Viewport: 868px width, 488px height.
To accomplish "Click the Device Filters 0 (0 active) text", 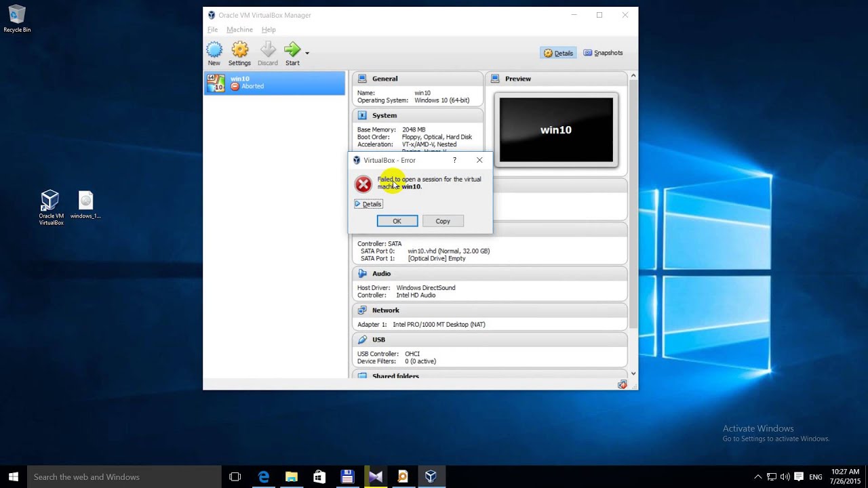I will pos(397,361).
